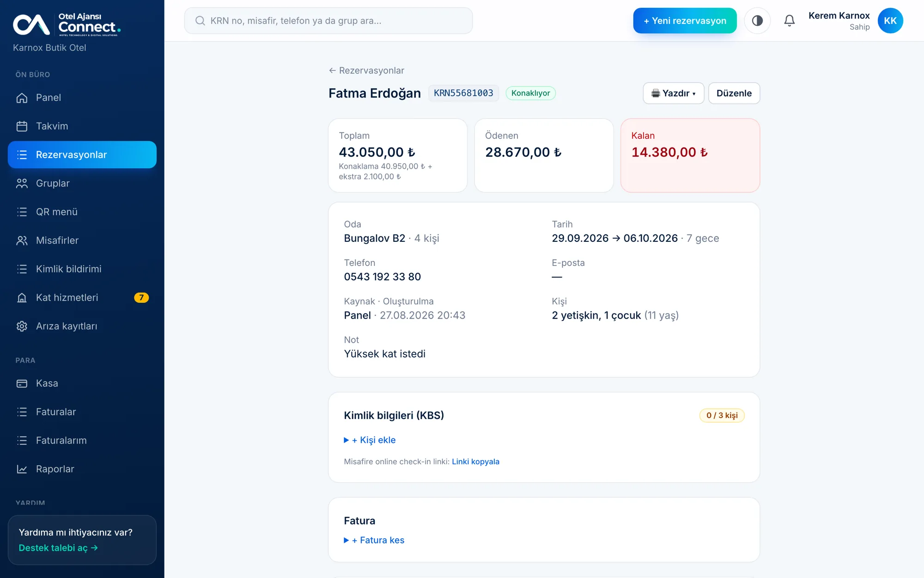Image resolution: width=924 pixels, height=578 pixels.
Task: Click the Faturalarım list icon
Action: point(22,441)
